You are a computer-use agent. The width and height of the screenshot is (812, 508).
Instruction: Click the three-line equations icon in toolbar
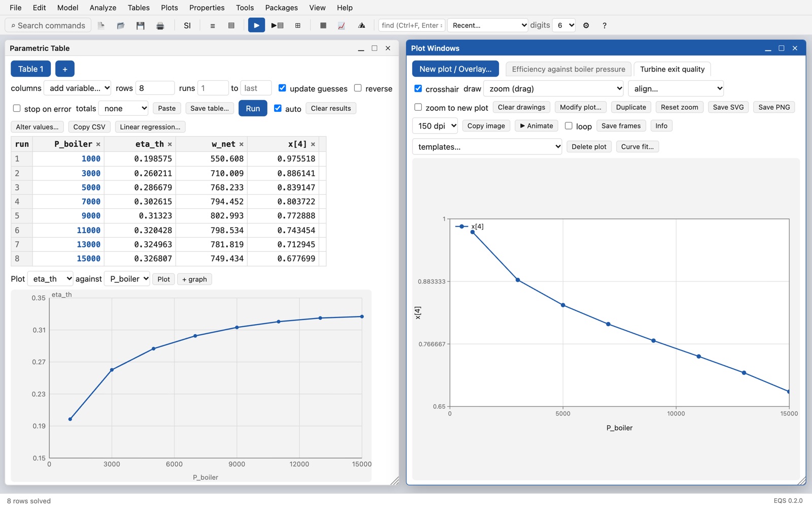(x=213, y=25)
